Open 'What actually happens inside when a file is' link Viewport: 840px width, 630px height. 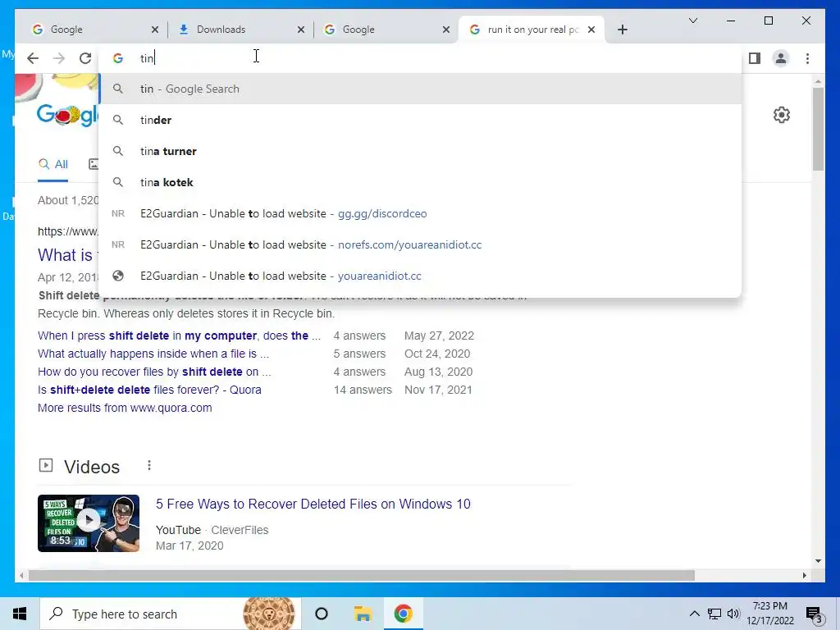153,354
